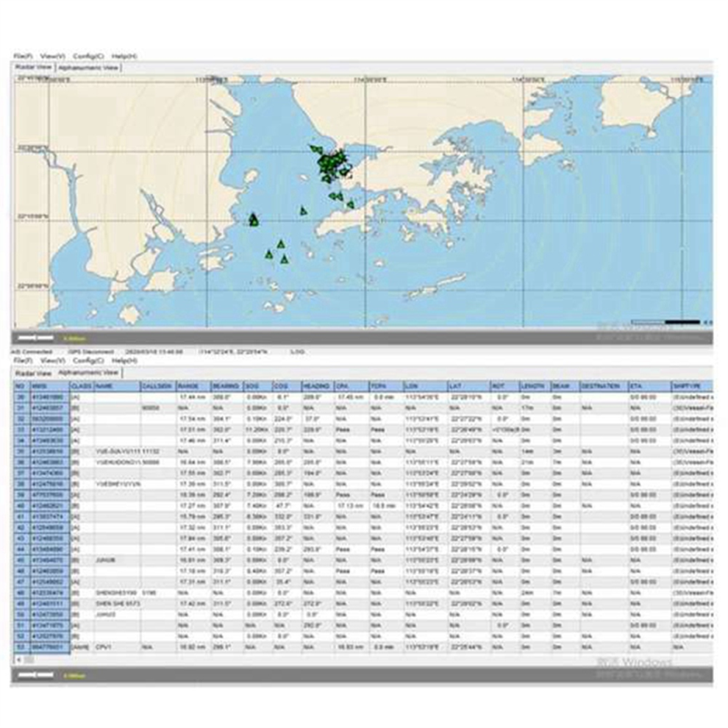The image size is (728, 728).
Task: Select the southwestern triangle in the southern AIS trio
Action: (269, 254)
